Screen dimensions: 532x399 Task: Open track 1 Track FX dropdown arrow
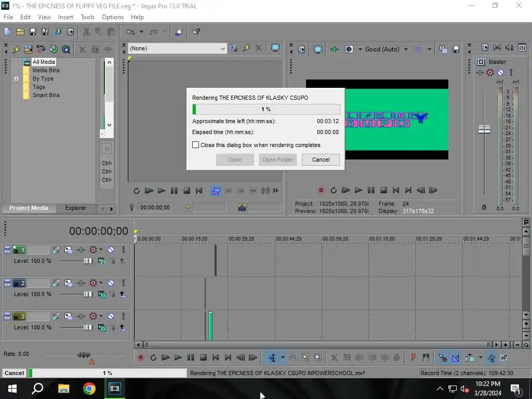click(101, 250)
